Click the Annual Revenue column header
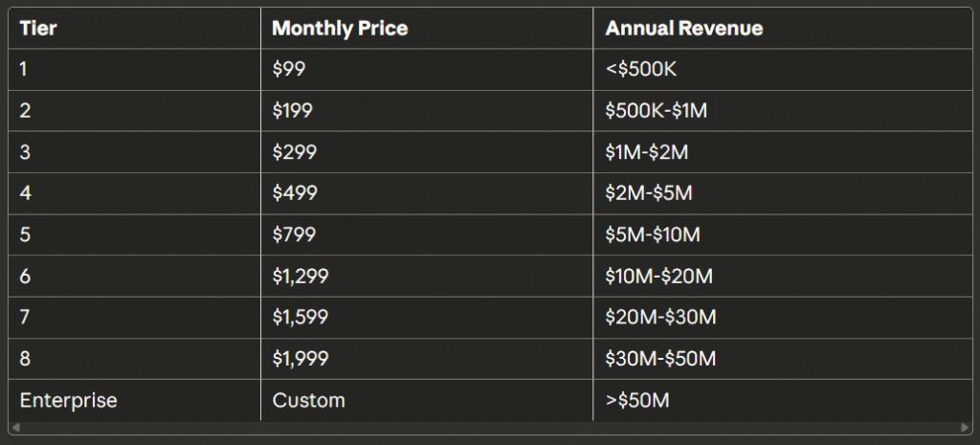This screenshot has height=445, width=980. pos(684,28)
